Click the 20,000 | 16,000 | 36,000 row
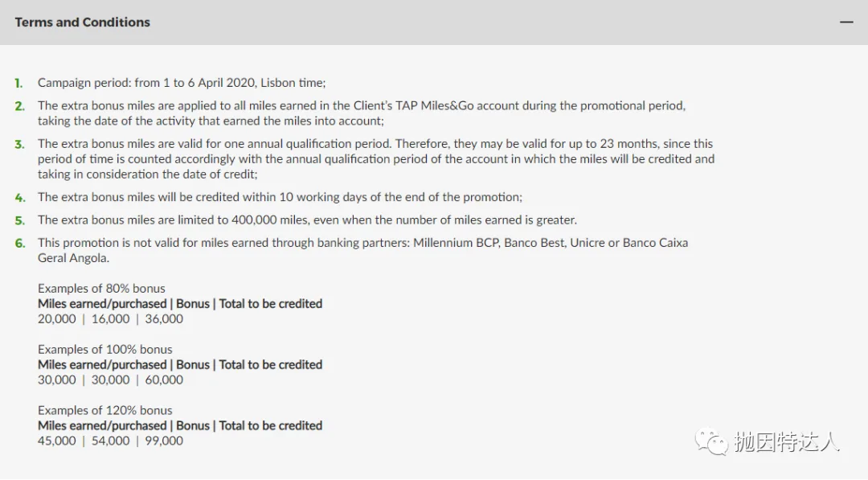The image size is (868, 480). point(110,319)
